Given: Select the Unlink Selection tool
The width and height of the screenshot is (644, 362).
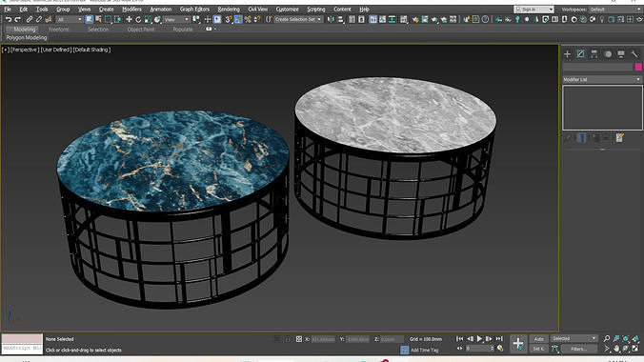Looking at the screenshot, I should tap(39, 19).
